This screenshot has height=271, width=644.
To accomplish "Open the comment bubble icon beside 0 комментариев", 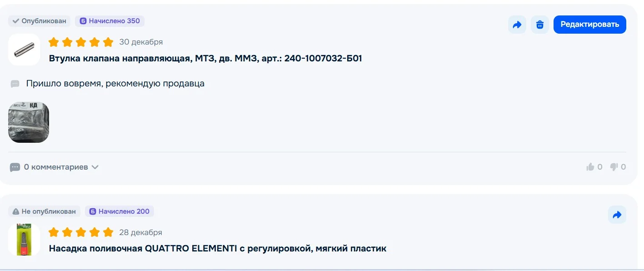I will tap(15, 167).
